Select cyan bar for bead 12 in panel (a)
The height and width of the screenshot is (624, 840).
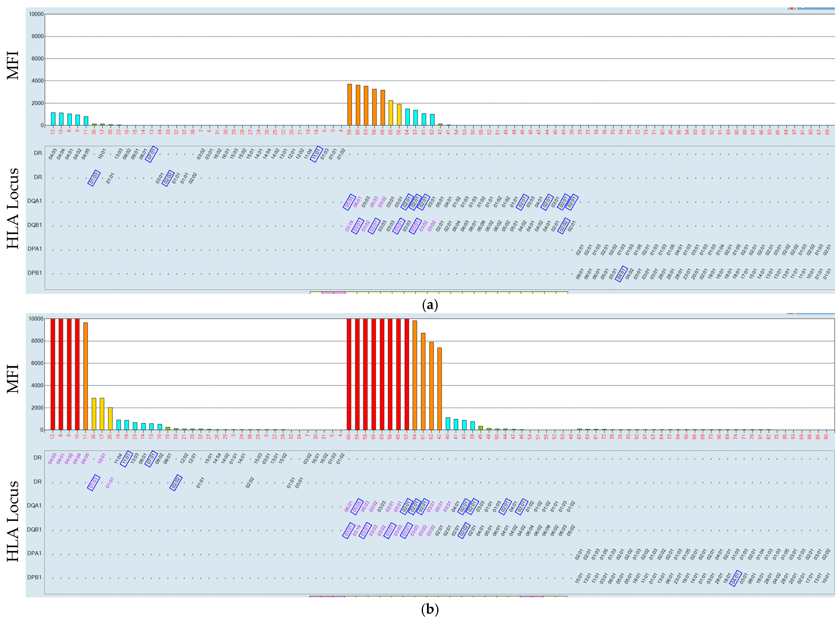click(53, 119)
